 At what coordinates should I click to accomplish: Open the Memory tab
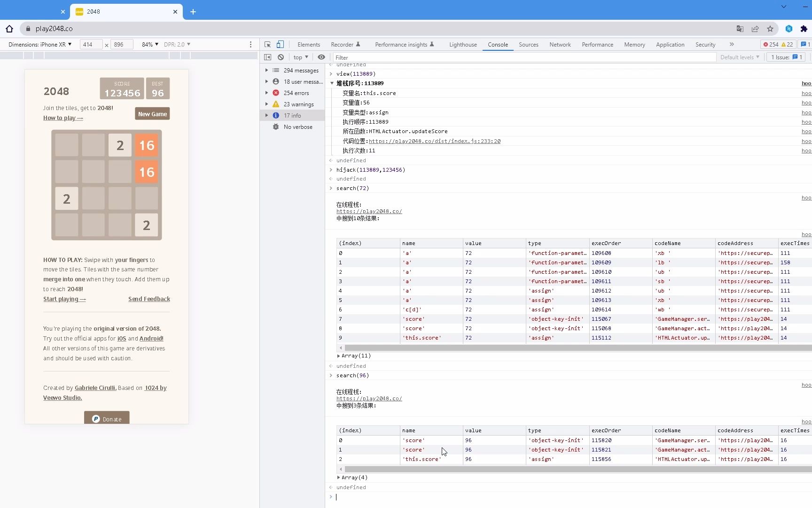(x=634, y=44)
